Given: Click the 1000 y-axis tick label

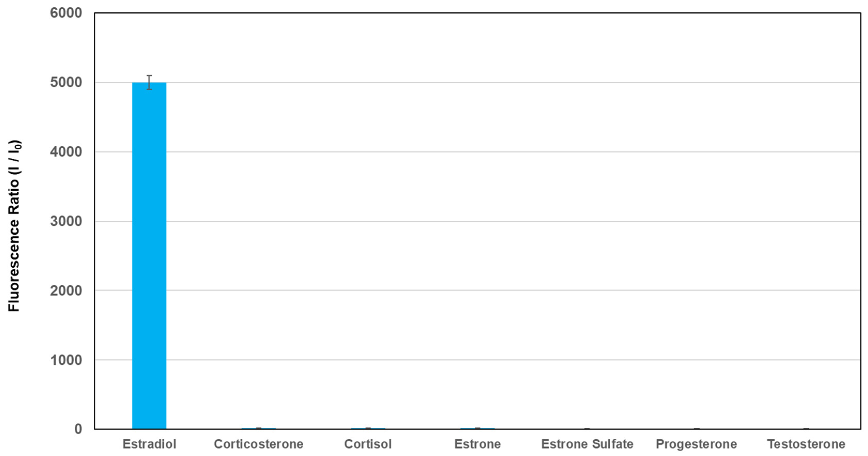Looking at the screenshot, I should point(66,360).
